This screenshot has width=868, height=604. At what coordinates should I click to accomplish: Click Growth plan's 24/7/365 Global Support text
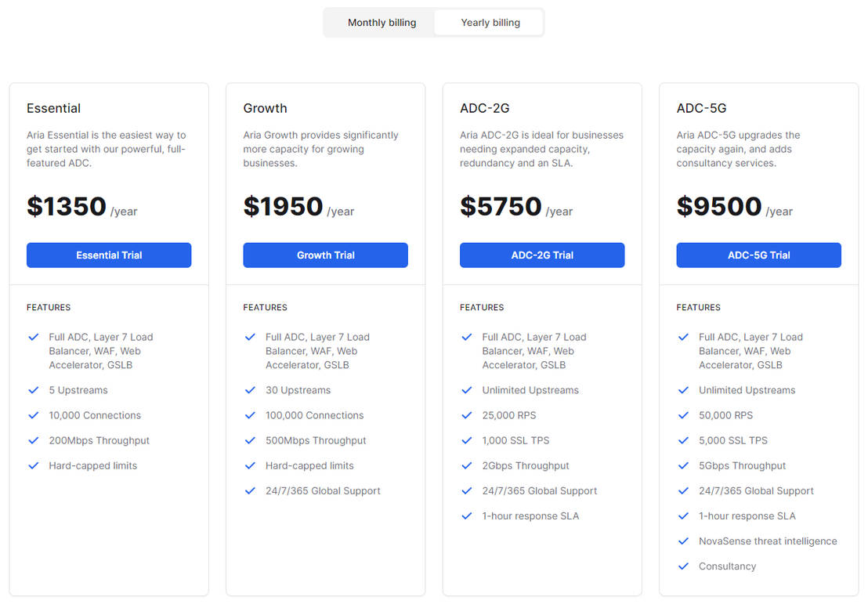(323, 490)
